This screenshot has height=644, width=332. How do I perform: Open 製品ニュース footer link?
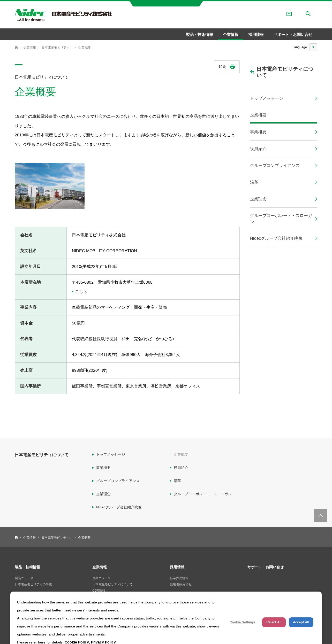coord(24,578)
